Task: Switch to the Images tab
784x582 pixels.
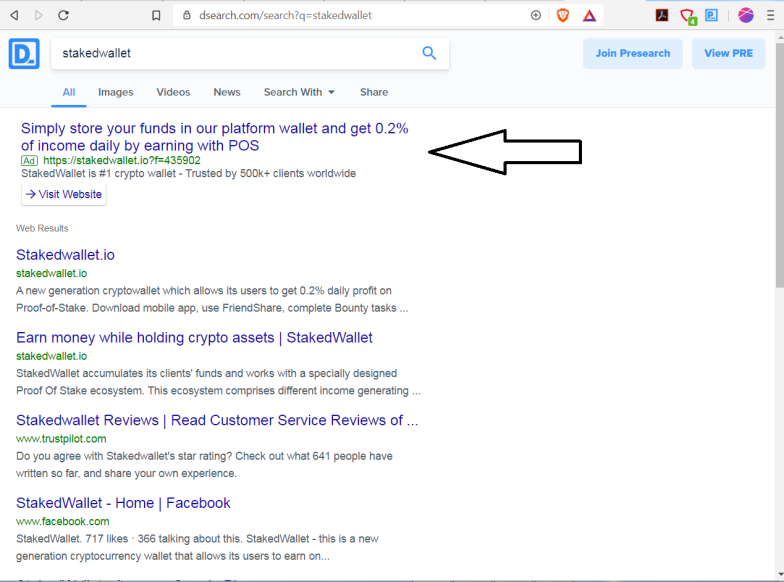Action: (x=116, y=92)
